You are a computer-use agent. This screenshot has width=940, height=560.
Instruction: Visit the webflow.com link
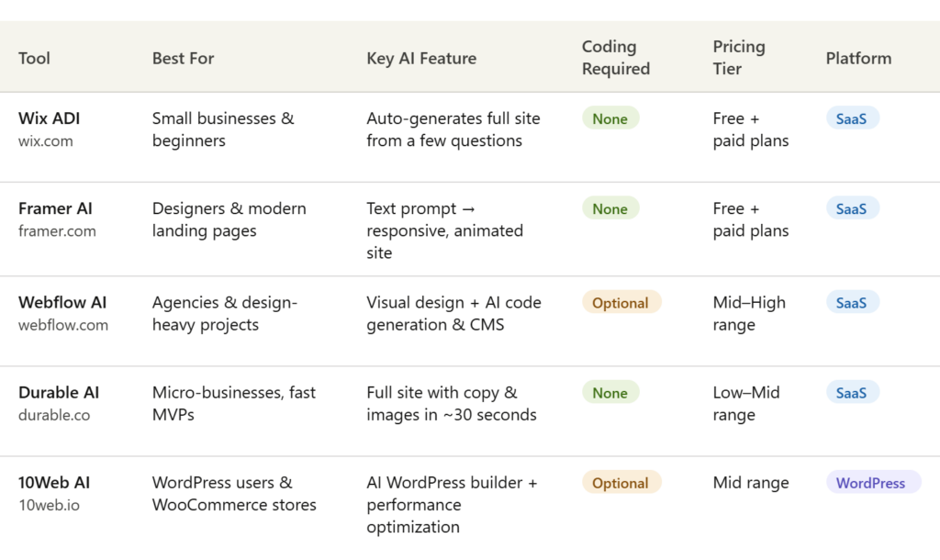click(62, 325)
